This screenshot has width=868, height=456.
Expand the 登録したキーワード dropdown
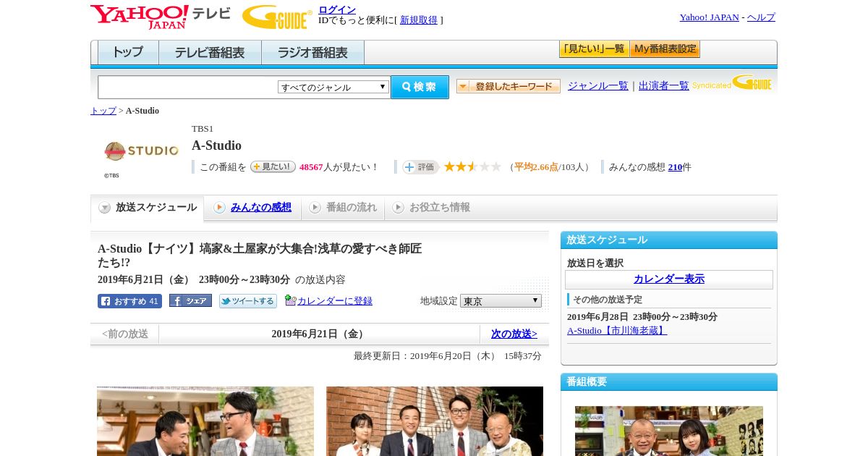[509, 86]
